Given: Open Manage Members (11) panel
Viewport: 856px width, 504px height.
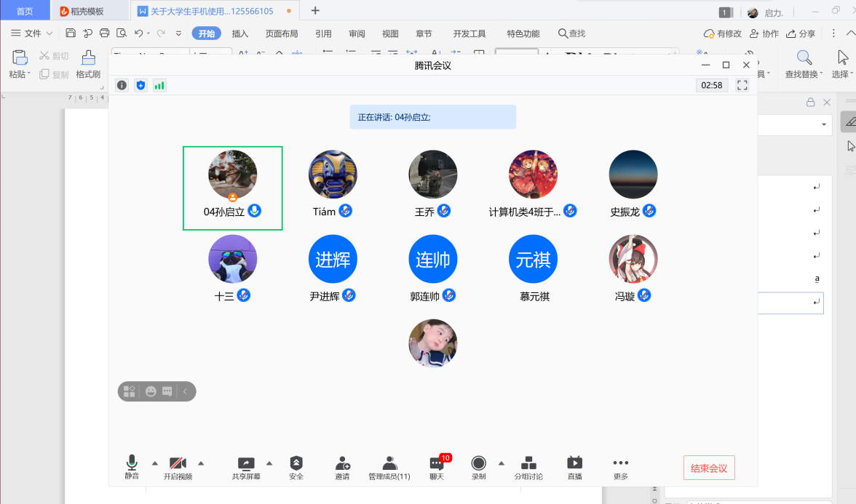Looking at the screenshot, I should [389, 467].
